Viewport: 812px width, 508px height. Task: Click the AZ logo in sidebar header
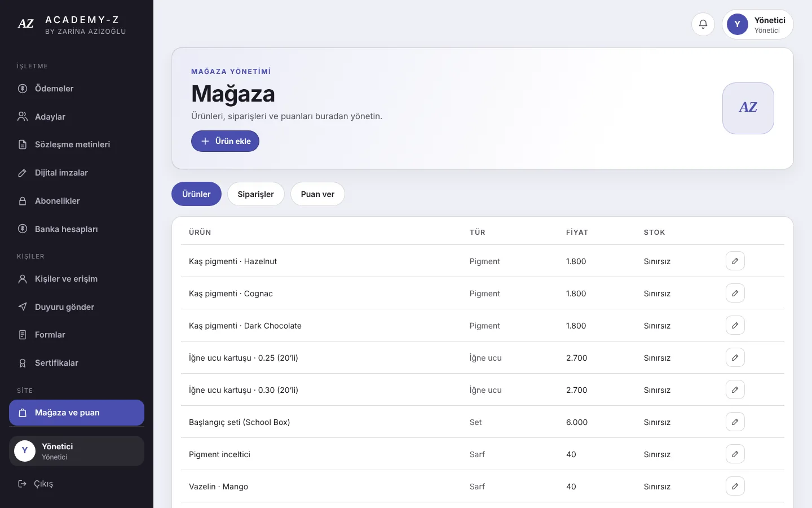tap(26, 24)
